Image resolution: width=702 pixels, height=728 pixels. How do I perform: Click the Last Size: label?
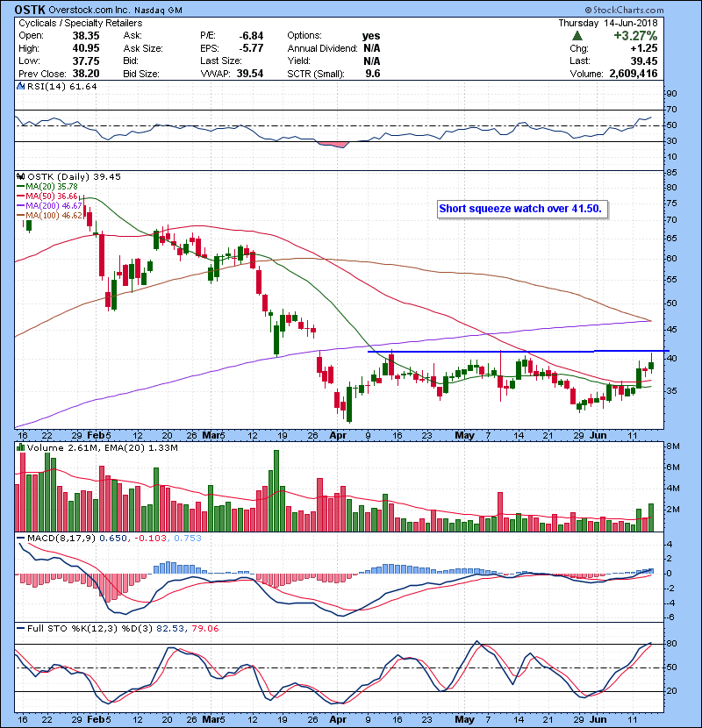coord(221,61)
